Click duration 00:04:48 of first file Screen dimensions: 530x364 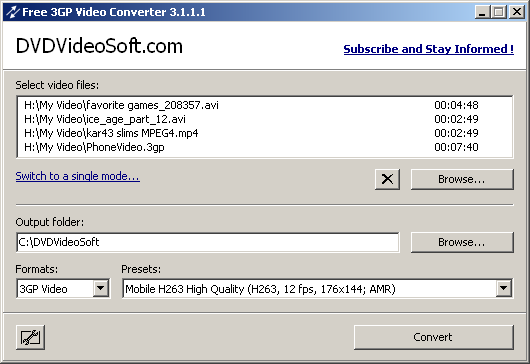coord(456,105)
